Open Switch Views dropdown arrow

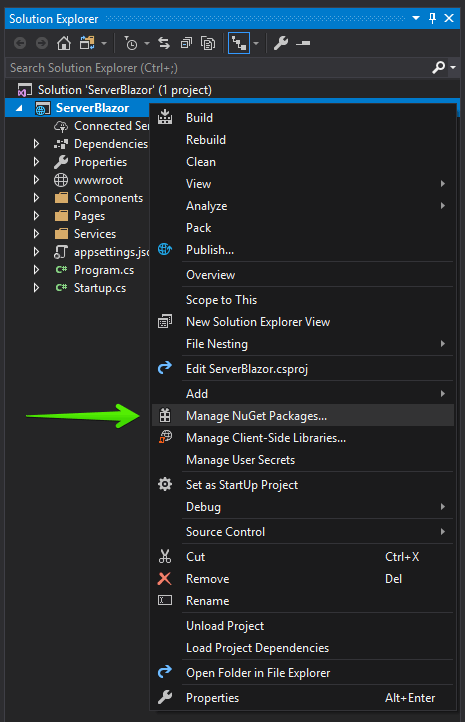pos(104,43)
